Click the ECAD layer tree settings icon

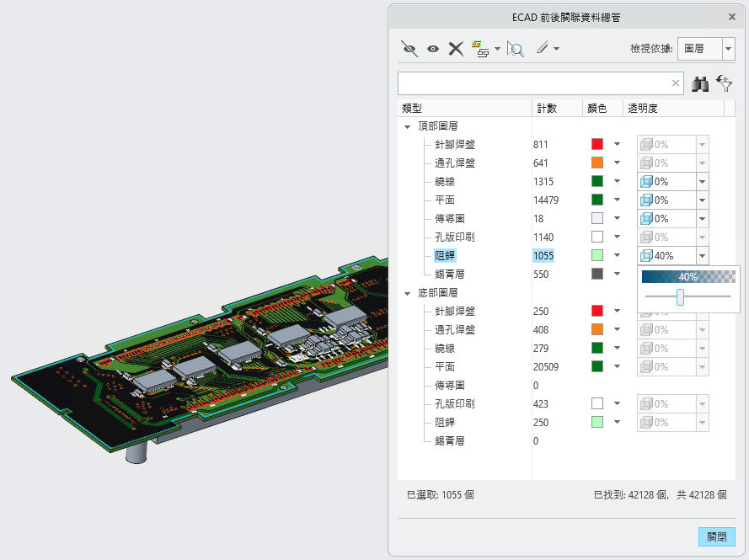click(x=480, y=49)
